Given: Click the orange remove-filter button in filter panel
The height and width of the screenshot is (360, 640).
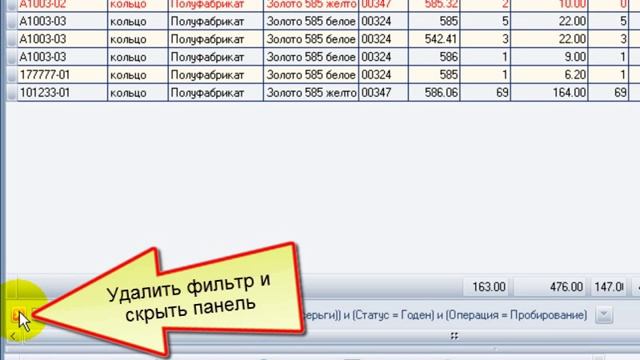Looking at the screenshot, I should [18, 315].
